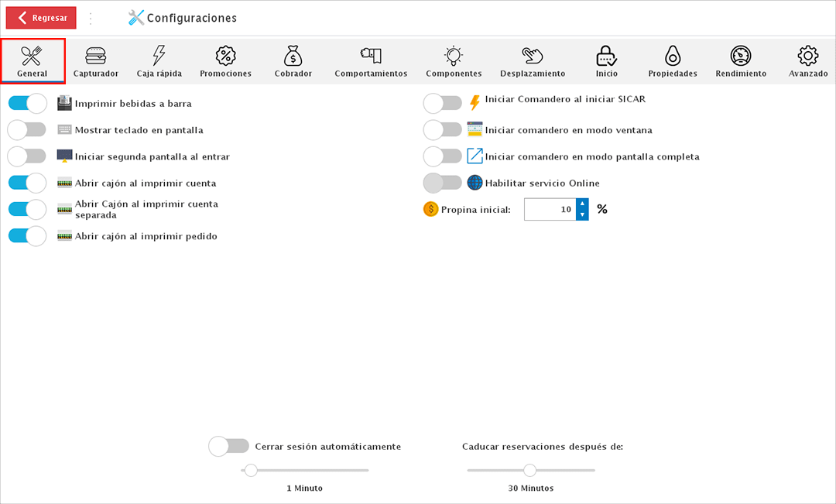Screen dimensions: 836x504
Task: Turn on Habilitar servicio Online
Action: (443, 183)
